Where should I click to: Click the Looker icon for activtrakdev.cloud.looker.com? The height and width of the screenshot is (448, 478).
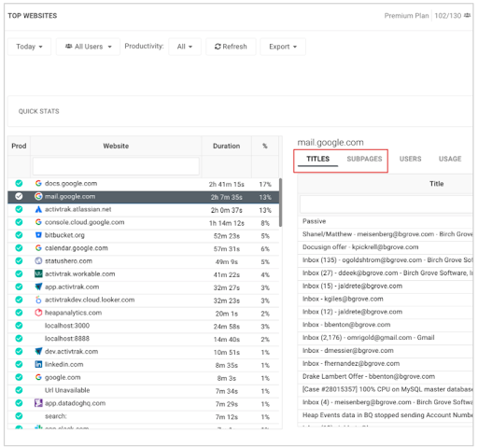tap(38, 300)
